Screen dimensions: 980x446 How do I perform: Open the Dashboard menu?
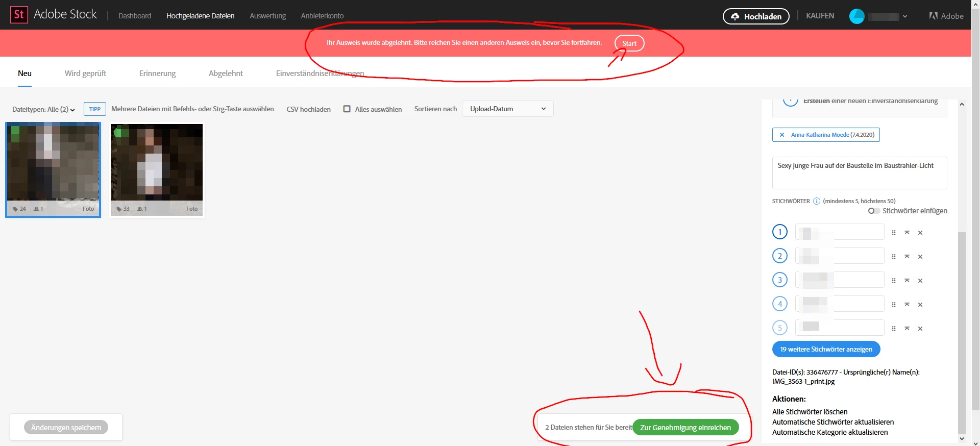(x=135, y=16)
